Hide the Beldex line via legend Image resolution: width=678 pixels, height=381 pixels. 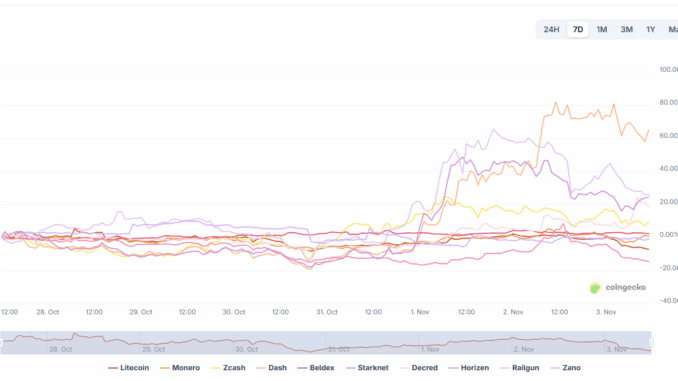(x=316, y=368)
